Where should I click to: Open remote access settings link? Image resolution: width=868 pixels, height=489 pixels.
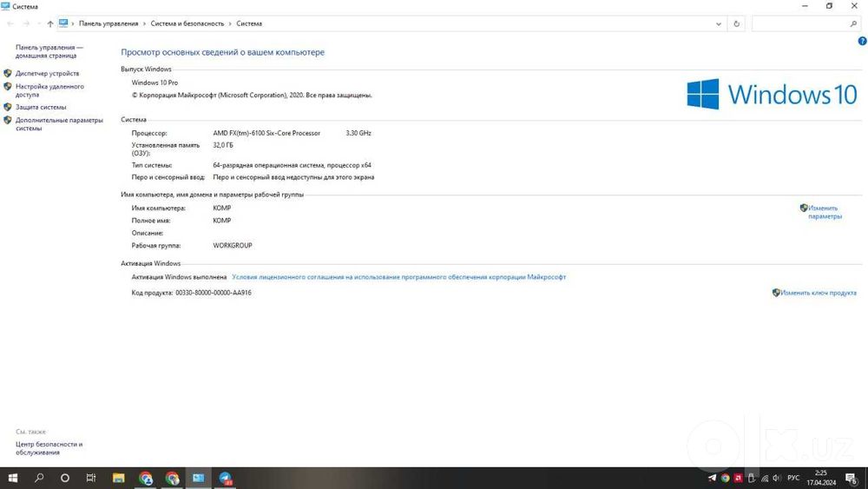[x=49, y=90]
